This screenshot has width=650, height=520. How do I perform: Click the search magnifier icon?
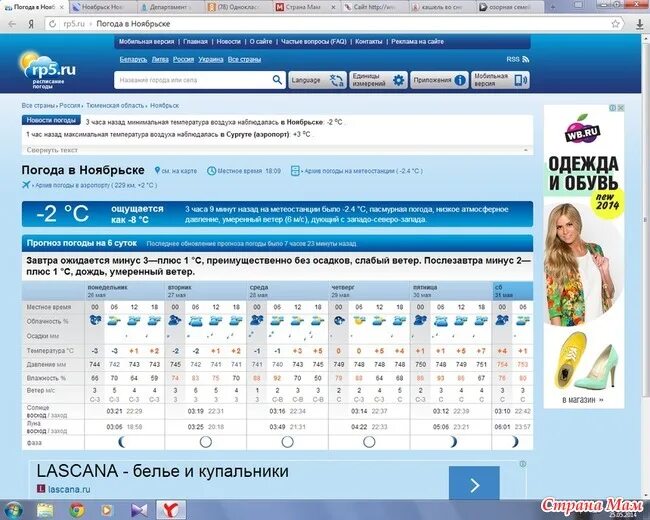(277, 80)
